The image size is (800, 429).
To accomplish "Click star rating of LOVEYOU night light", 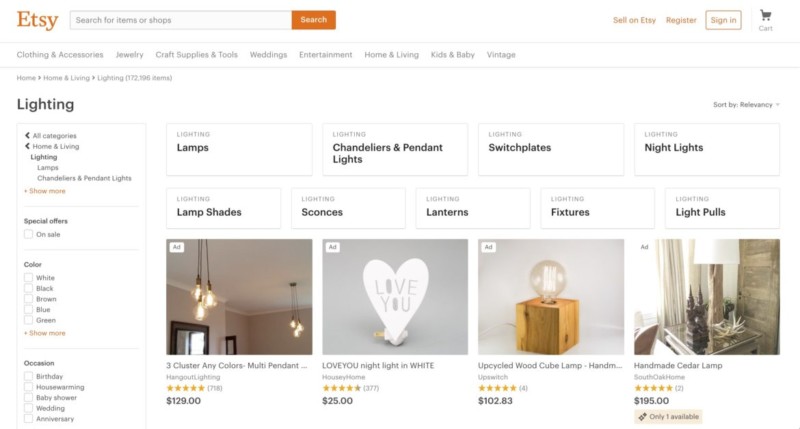I will (341, 387).
